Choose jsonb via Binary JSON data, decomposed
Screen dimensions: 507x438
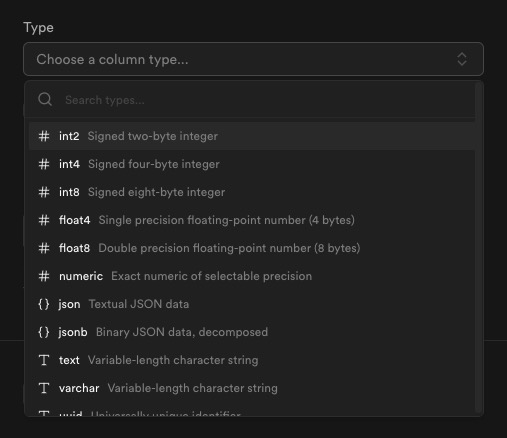click(182, 332)
